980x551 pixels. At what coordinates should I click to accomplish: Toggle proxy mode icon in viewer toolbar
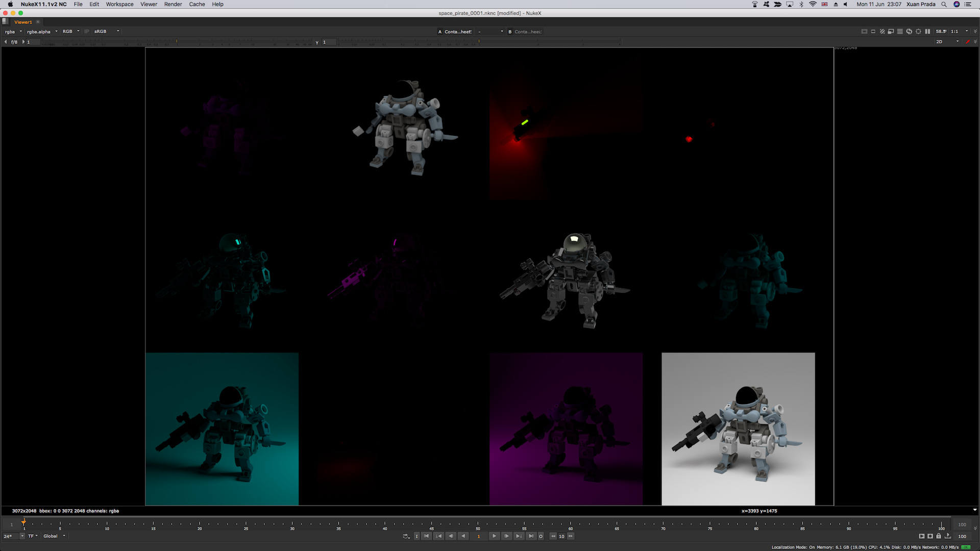[x=891, y=31]
